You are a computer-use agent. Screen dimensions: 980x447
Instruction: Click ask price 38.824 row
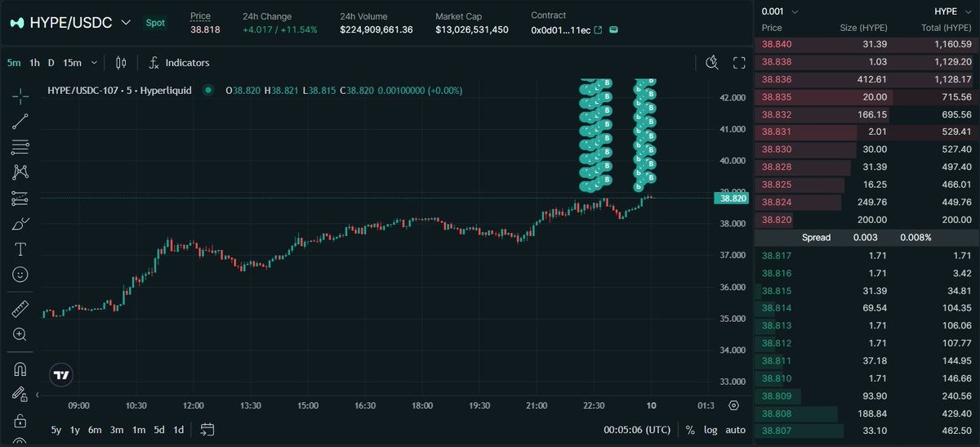[866, 203]
